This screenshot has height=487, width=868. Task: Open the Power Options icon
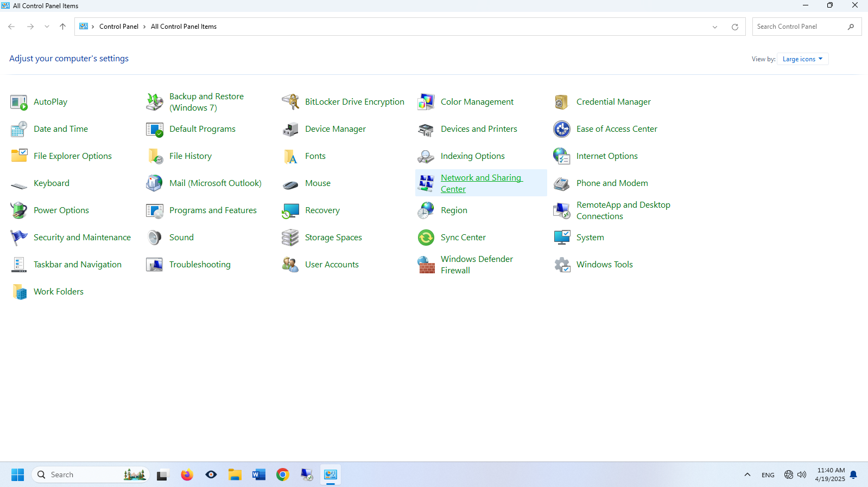[19, 210]
